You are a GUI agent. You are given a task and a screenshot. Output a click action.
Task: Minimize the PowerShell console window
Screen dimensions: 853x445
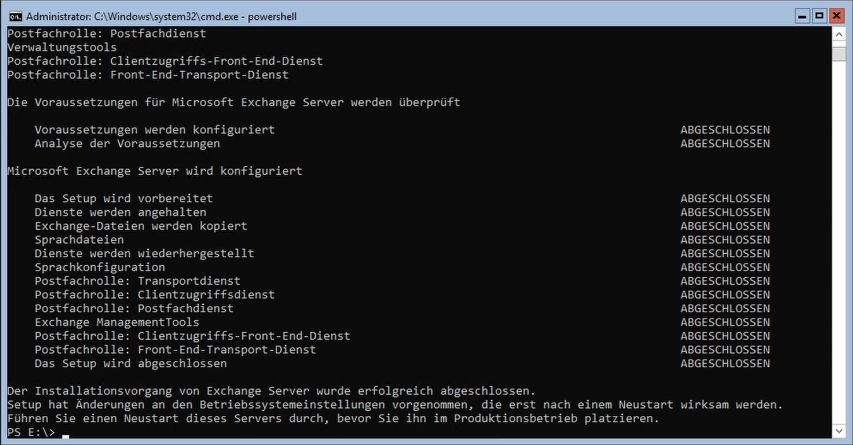(802, 16)
